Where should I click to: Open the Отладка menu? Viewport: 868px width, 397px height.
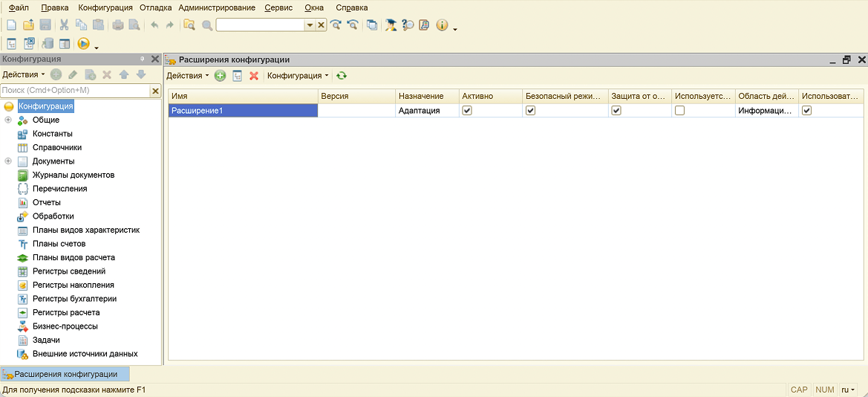pyautogui.click(x=156, y=7)
